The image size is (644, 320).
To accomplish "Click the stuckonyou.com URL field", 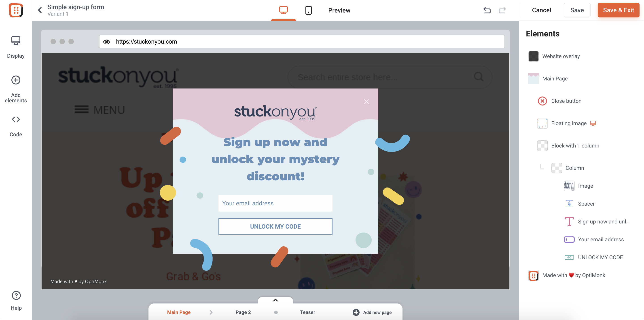I will click(302, 42).
